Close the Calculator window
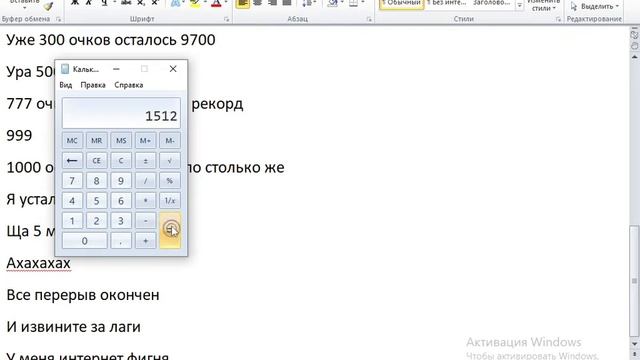 point(173,69)
